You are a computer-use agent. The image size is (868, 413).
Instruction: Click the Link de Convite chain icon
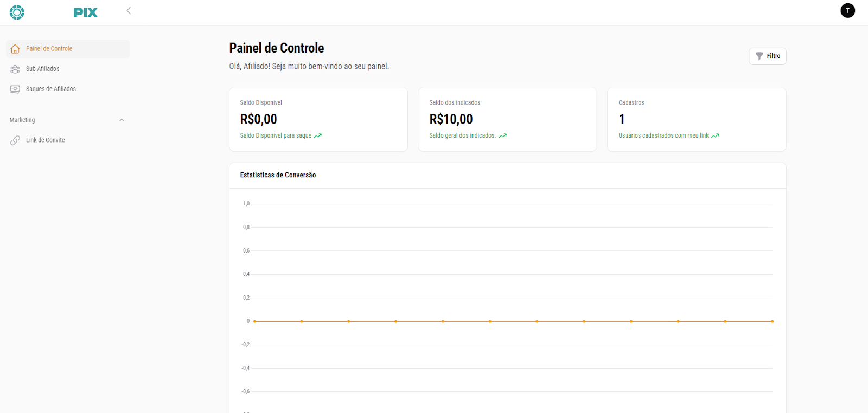coord(15,140)
